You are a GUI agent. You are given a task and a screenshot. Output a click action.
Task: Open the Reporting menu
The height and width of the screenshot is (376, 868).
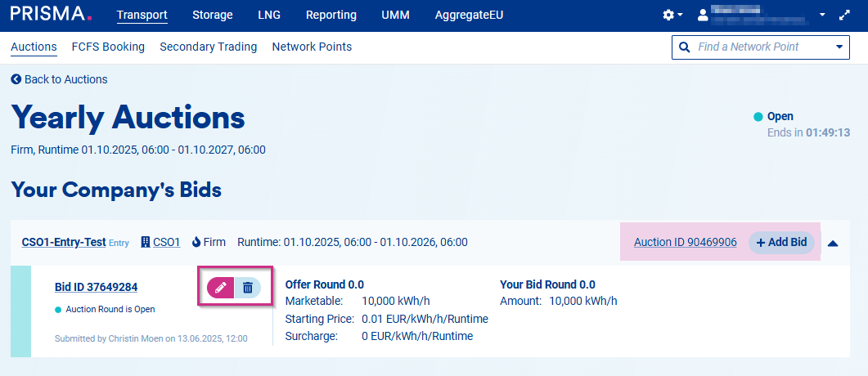pos(331,15)
